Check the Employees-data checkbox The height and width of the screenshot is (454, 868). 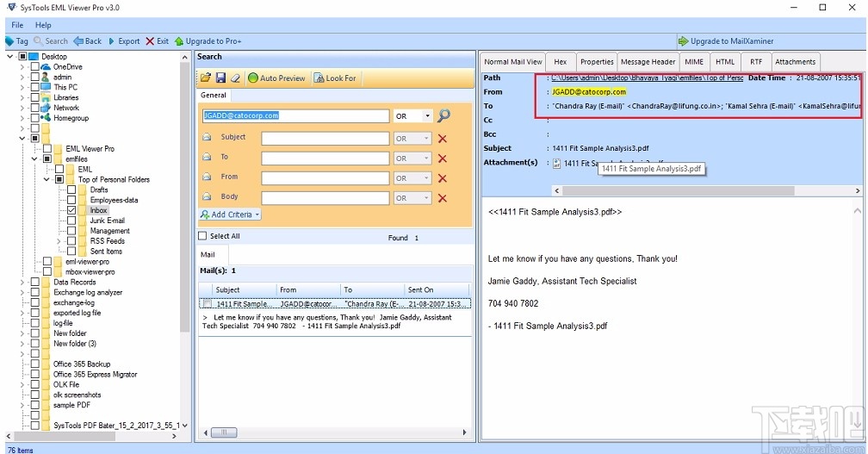[x=71, y=200]
